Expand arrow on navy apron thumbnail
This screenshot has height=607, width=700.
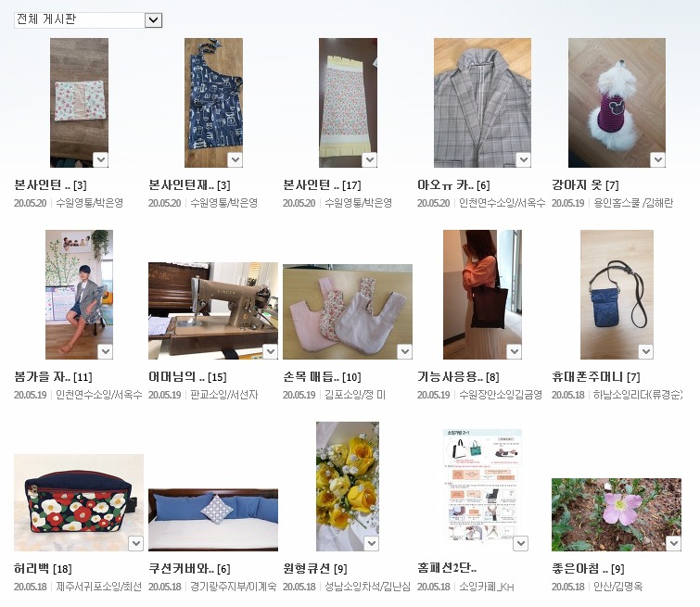tap(235, 159)
